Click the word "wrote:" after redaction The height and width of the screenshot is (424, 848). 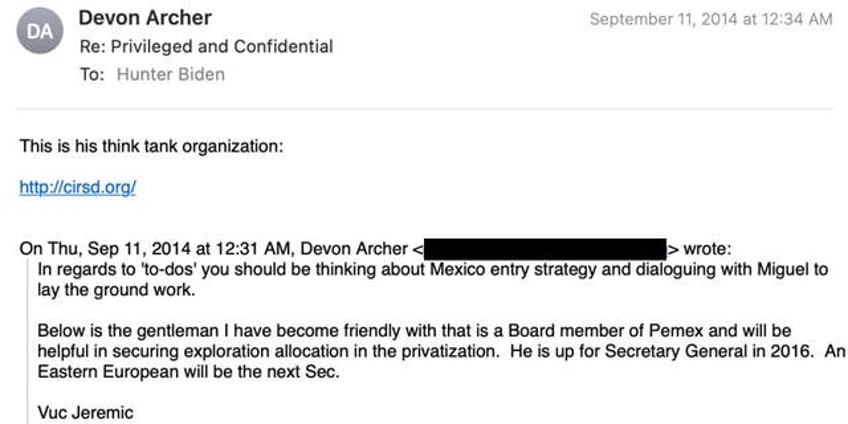tap(707, 249)
